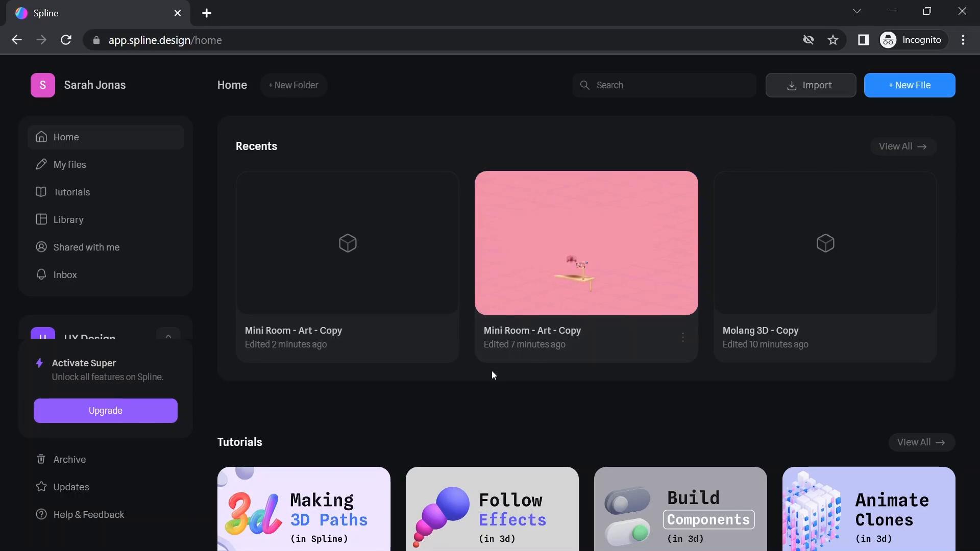Select the My Files icon
980x551 pixels.
[x=41, y=165]
